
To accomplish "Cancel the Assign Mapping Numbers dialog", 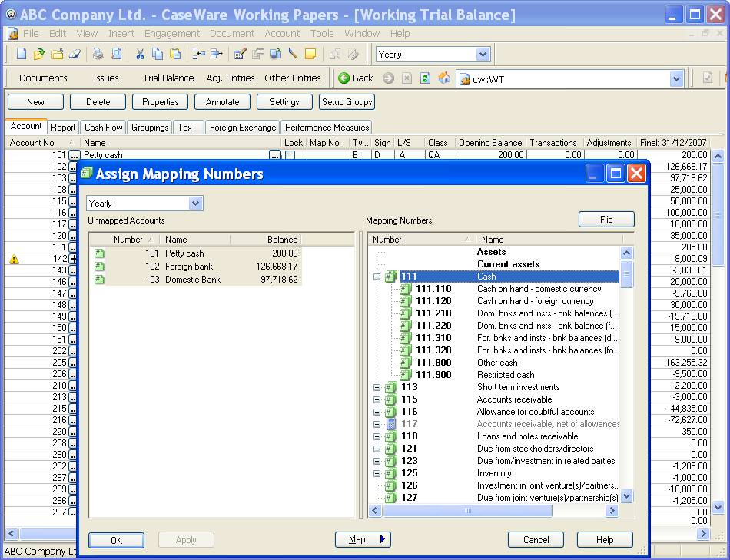I will 536,540.
